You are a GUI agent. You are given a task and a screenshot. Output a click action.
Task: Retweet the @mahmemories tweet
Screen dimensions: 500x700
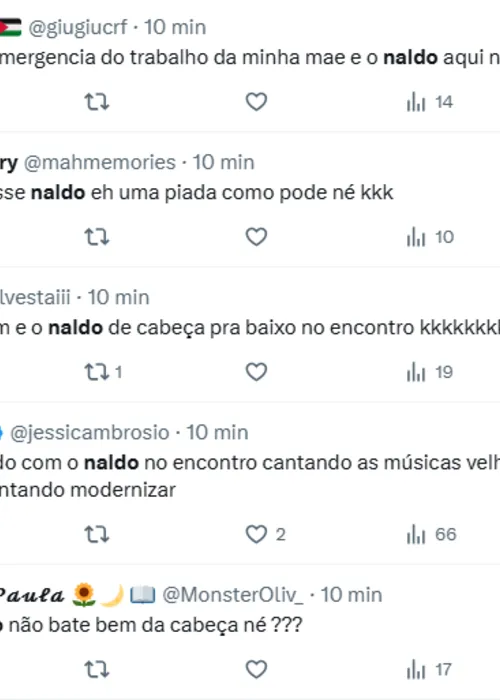[x=97, y=237]
